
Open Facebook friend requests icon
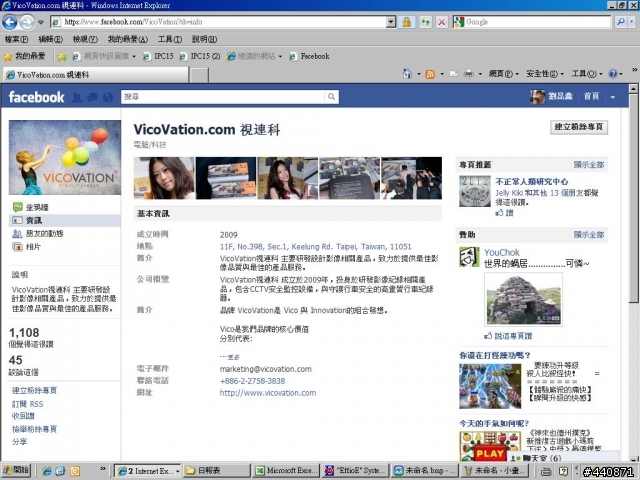click(76, 97)
